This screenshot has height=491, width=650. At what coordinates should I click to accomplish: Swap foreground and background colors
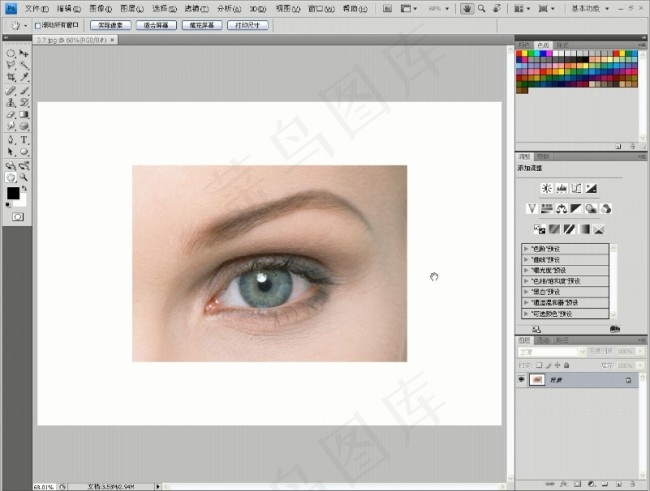(25, 188)
